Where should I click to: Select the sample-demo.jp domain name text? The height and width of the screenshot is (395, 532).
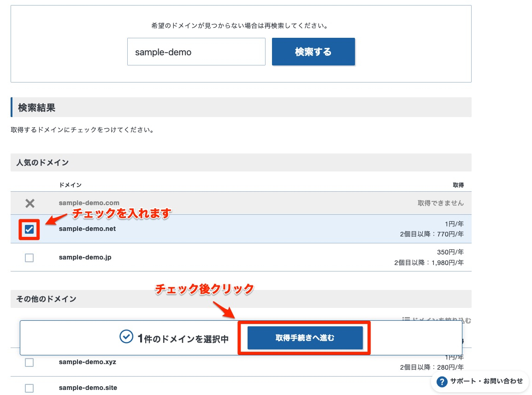[x=85, y=257]
